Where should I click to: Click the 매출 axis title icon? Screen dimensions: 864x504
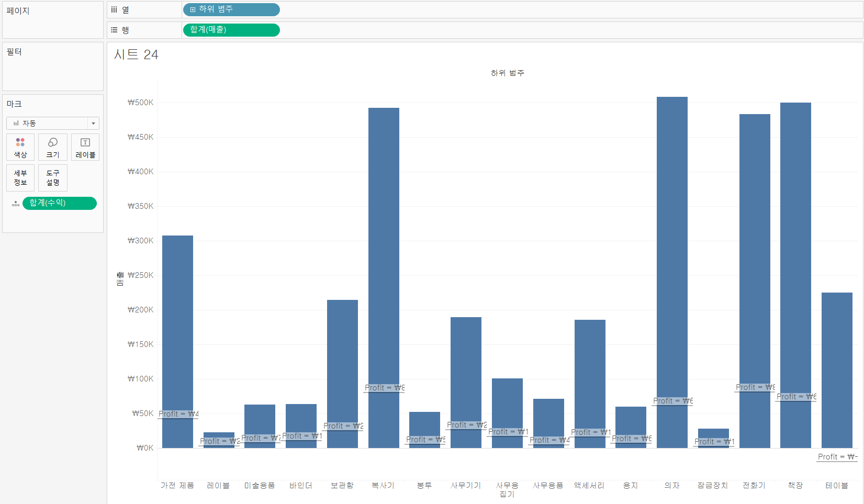tap(120, 279)
